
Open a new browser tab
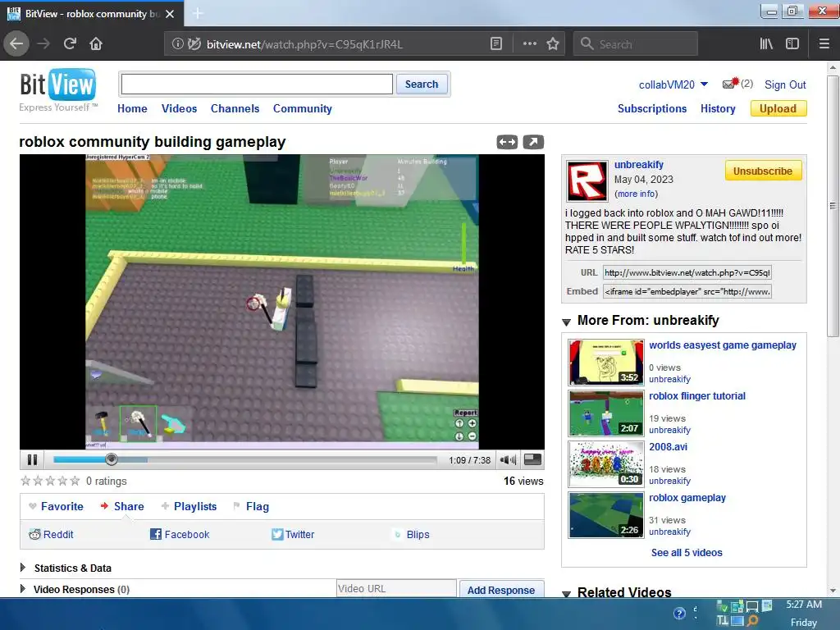pyautogui.click(x=198, y=13)
